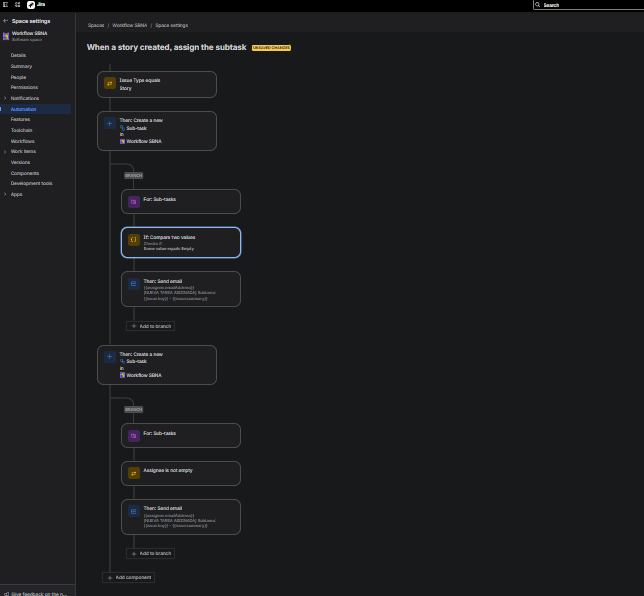Click the Spaces breadcrumb link

96,25
